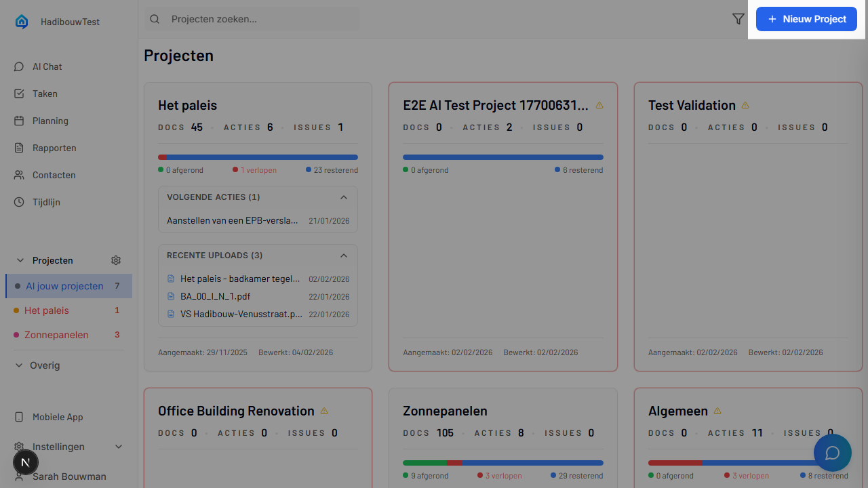Collapse the Recente Uploads list
The height and width of the screenshot is (488, 868).
coord(344,256)
